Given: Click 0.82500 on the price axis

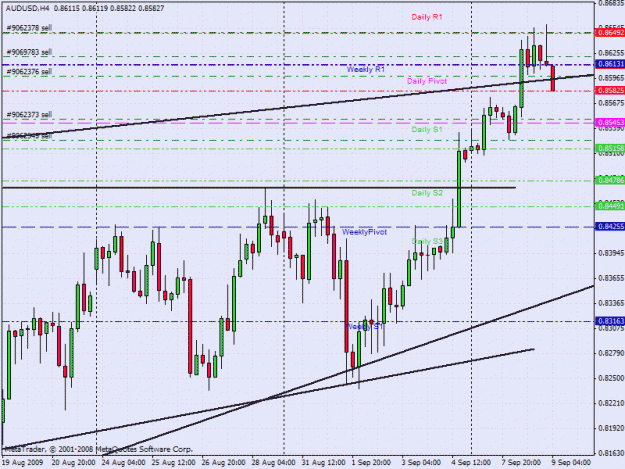Looking at the screenshot, I should click(611, 378).
